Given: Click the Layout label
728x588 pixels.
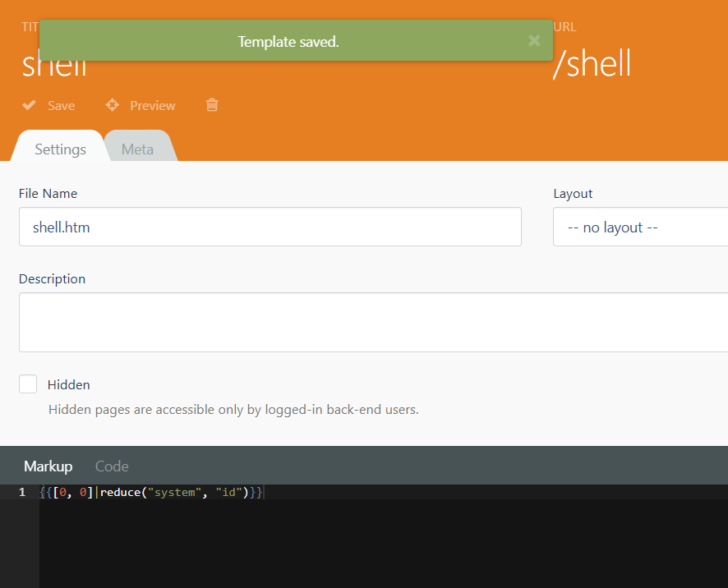Looking at the screenshot, I should tap(573, 194).
